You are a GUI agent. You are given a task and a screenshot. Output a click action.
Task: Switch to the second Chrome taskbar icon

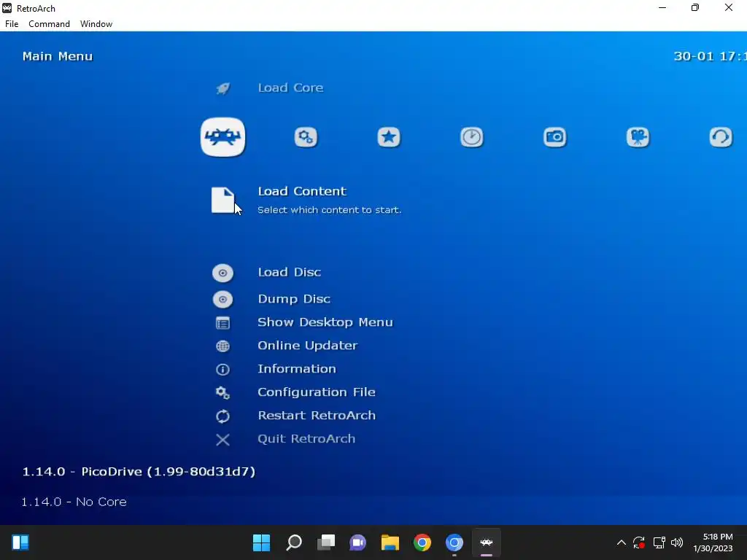tap(454, 542)
